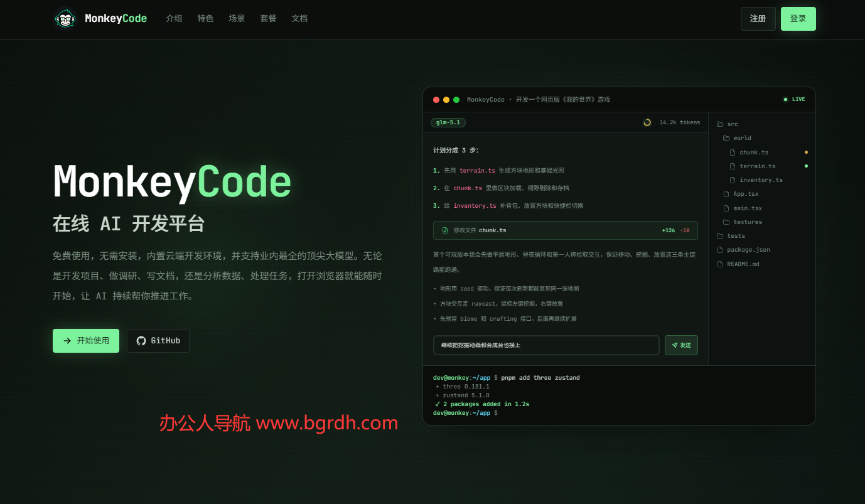Click the -18 deletions count
865x504 pixels.
685,230
